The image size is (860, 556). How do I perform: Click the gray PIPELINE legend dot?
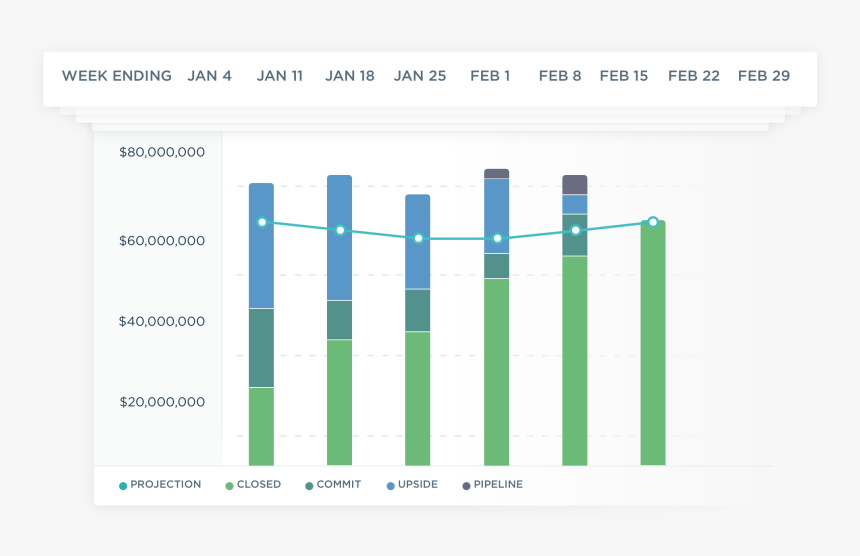point(466,486)
